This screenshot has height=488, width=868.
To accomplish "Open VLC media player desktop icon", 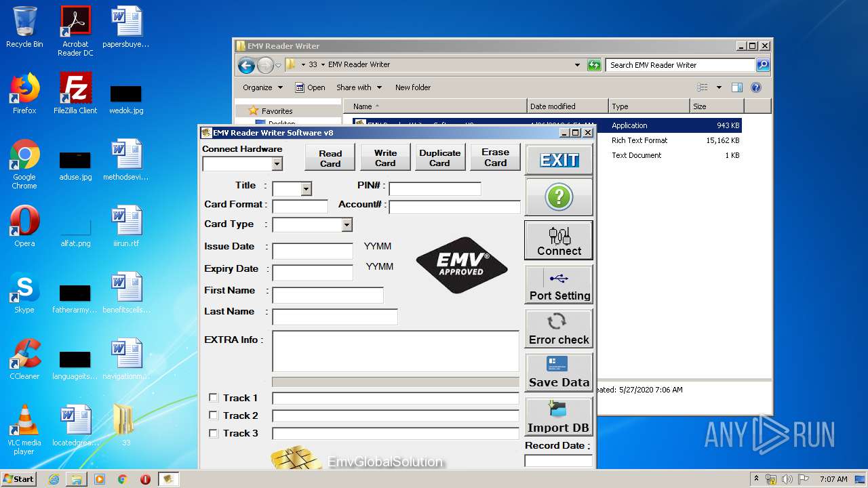I will pyautogui.click(x=24, y=430).
